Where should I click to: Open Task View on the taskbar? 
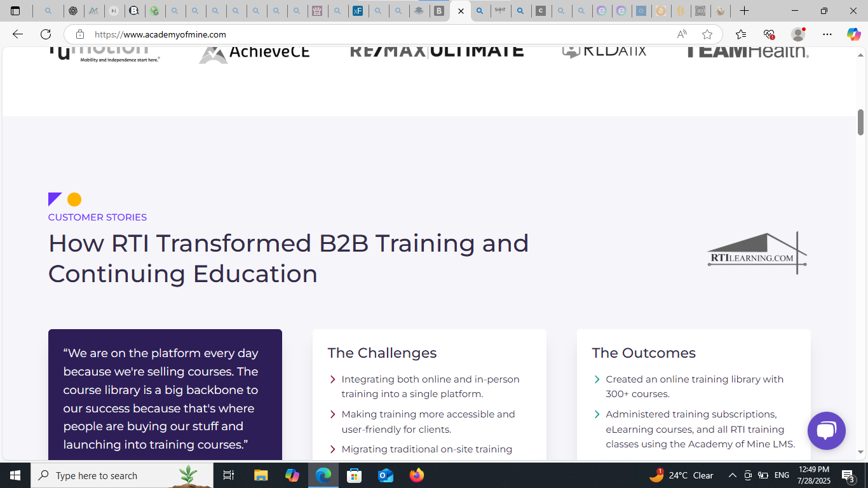tap(229, 475)
